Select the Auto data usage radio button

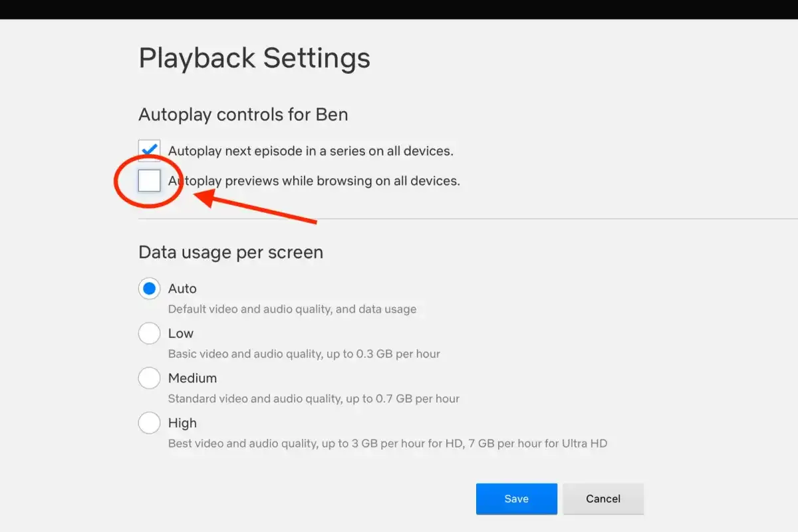tap(149, 289)
